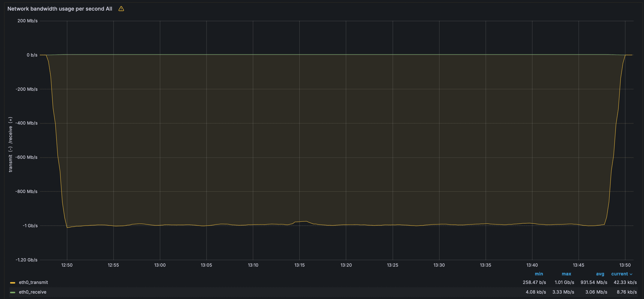644x299 pixels.
Task: Toggle the eth0_transmit series in the legend
Action: coord(33,282)
